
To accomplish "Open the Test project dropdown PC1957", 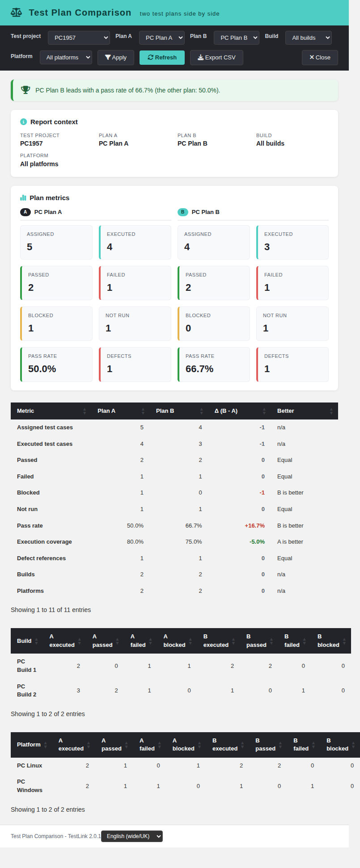I will [79, 38].
